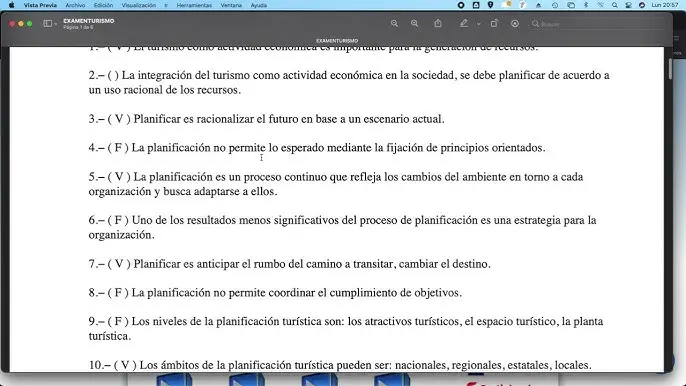Click the ( F ) answer of question 4
Viewport: 686px width, 386px height.
(118, 148)
